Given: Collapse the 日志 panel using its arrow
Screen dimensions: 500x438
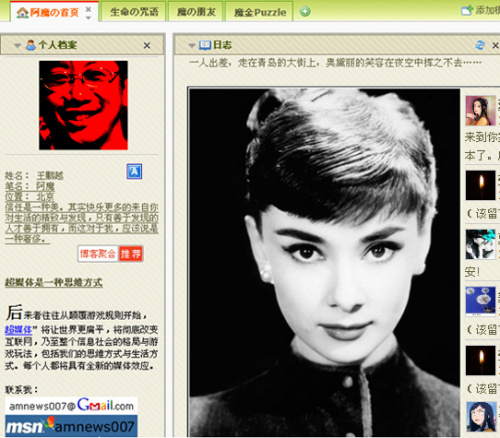Looking at the screenshot, I should point(192,45).
